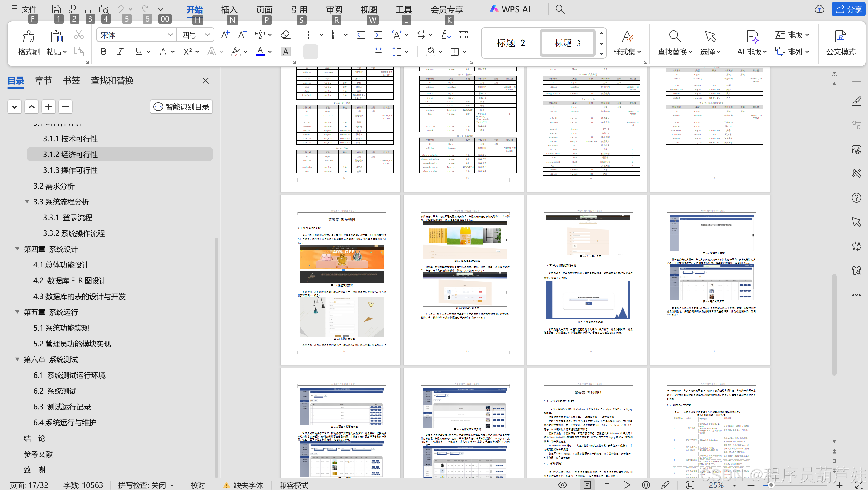The width and height of the screenshot is (868, 490).
Task: Toggle italic formatting
Action: point(120,52)
